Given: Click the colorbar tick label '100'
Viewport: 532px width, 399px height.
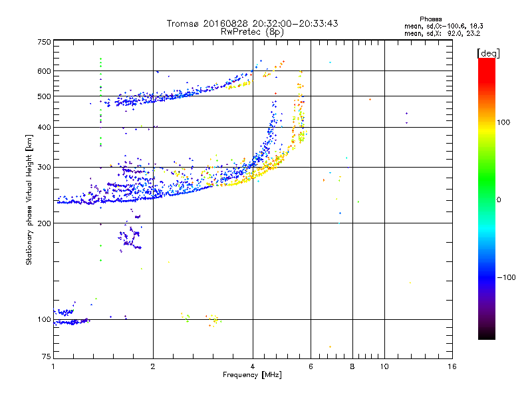Looking at the screenshot, I should coord(503,122).
